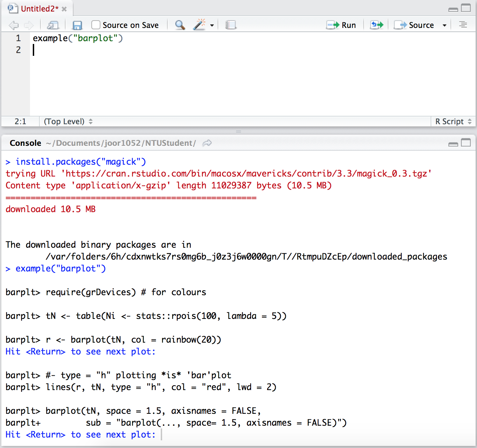Select the Console tab

click(25, 143)
